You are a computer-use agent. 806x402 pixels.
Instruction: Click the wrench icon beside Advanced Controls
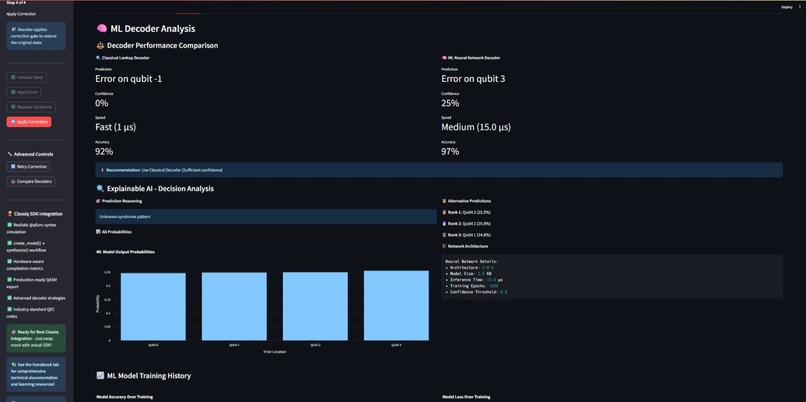coord(10,154)
